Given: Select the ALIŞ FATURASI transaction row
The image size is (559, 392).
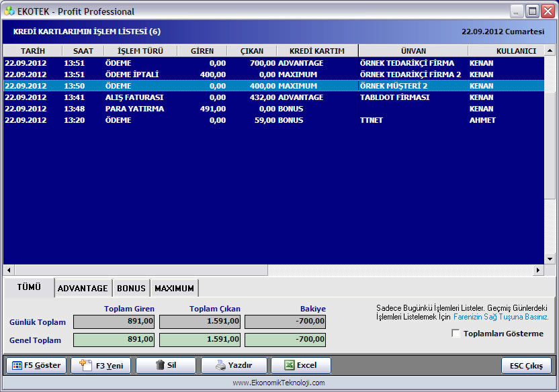Looking at the screenshot, I should pos(274,97).
